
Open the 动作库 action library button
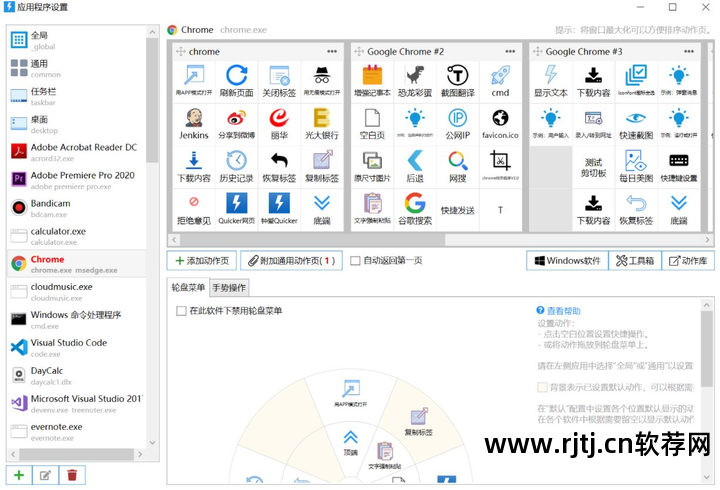click(x=688, y=261)
